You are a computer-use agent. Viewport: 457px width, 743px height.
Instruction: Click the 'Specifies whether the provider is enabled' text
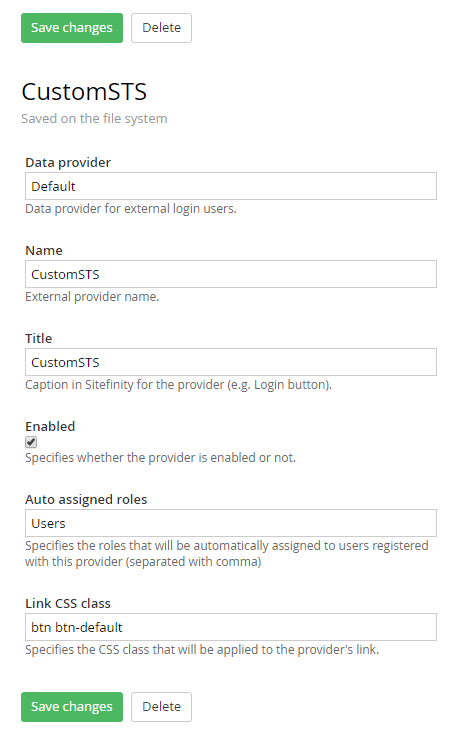click(161, 458)
